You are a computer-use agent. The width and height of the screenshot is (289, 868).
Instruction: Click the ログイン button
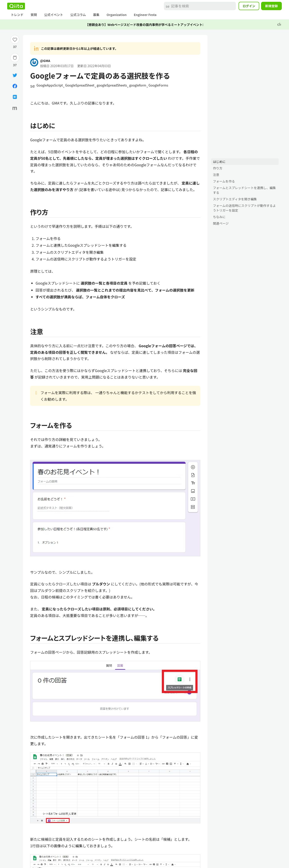click(249, 6)
